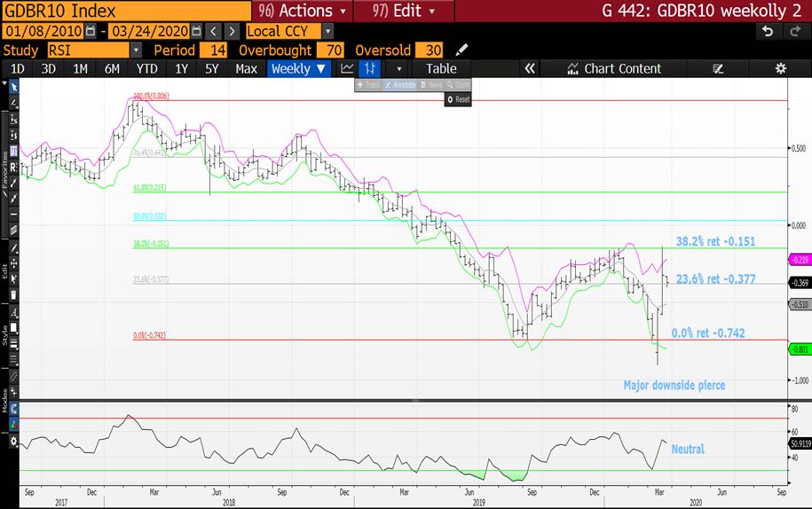Select the 1Y time range
This screenshot has height=509, width=812.
pos(181,68)
